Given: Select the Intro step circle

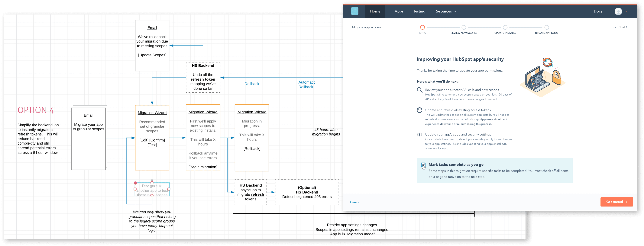Looking at the screenshot, I should 422,27.
